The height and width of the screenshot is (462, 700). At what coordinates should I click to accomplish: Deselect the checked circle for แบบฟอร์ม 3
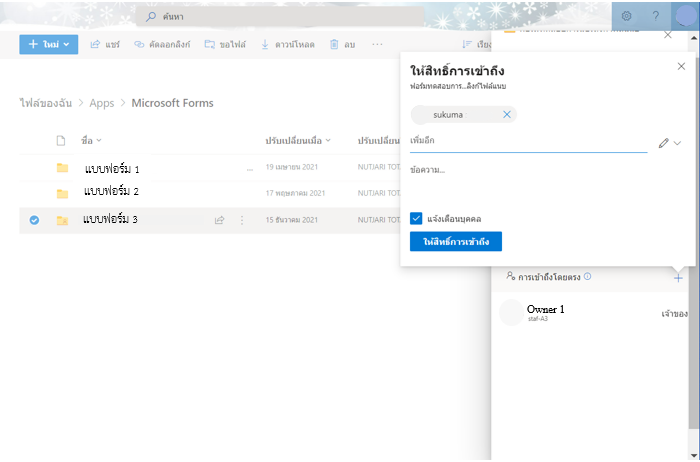point(34,220)
